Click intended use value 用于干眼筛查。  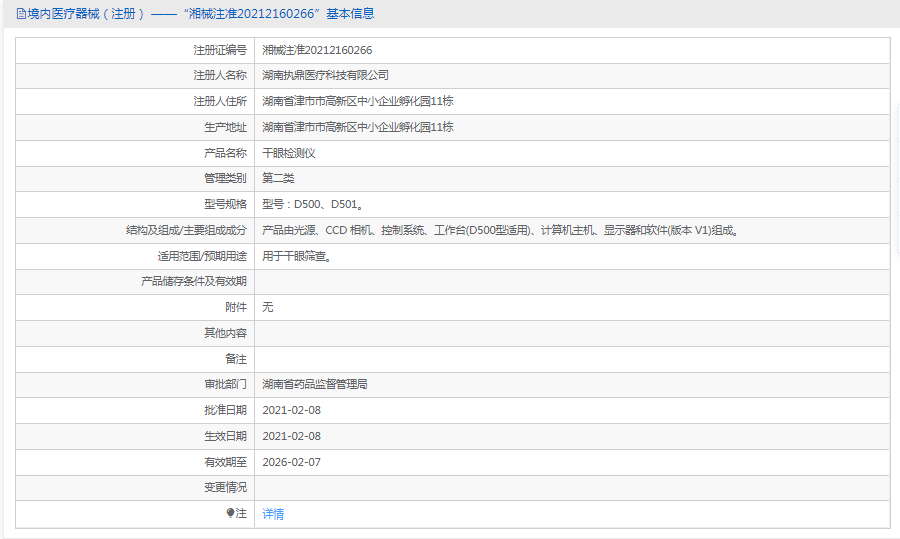(297, 256)
